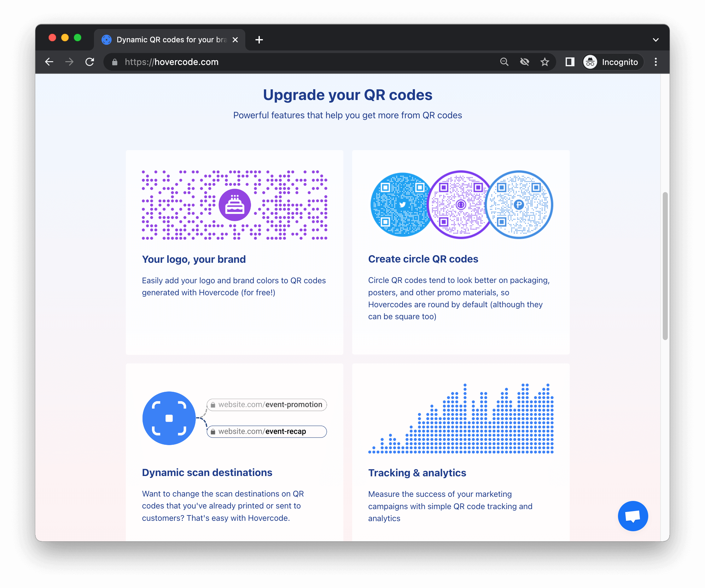The image size is (705, 588).
Task: Click the browser forward arrow
Action: point(69,62)
